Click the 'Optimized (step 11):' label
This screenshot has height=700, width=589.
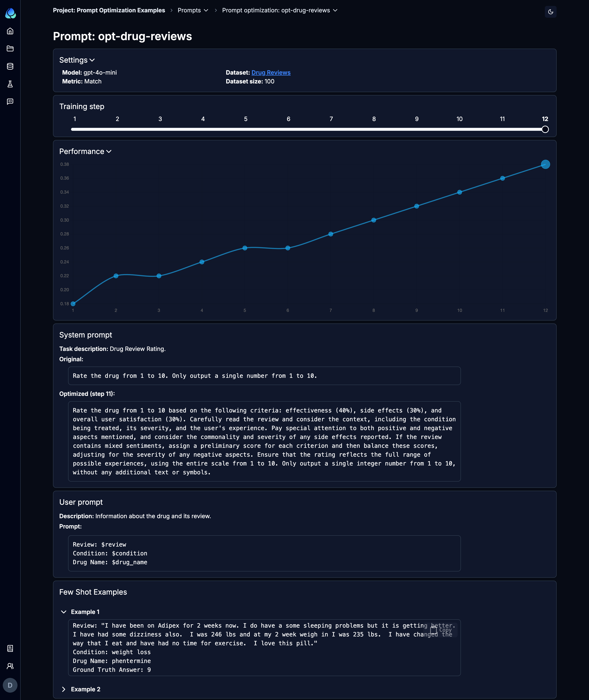pos(87,394)
